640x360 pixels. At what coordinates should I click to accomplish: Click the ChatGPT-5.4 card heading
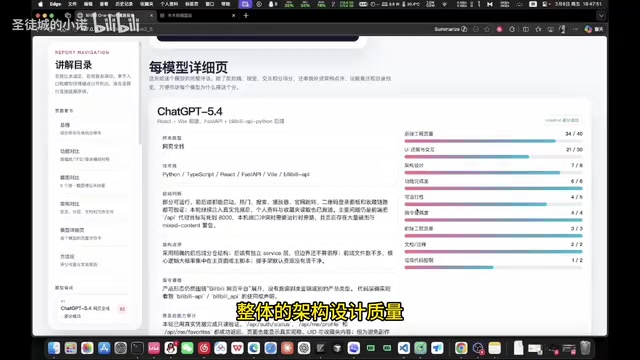pos(190,111)
